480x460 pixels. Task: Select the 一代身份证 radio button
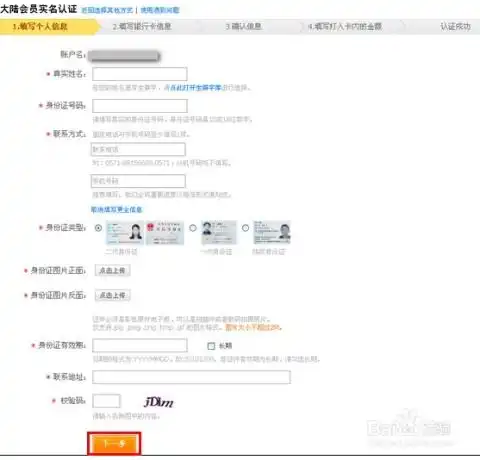click(x=193, y=228)
